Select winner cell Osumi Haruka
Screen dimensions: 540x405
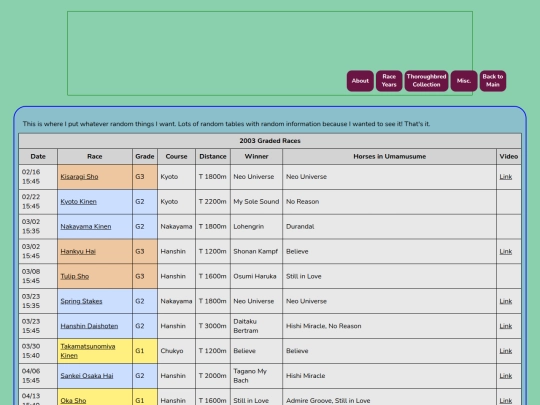(x=256, y=276)
